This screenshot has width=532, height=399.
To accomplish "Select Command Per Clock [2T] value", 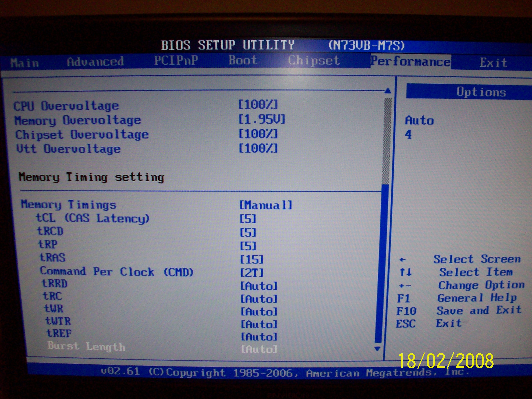I will 252,273.
